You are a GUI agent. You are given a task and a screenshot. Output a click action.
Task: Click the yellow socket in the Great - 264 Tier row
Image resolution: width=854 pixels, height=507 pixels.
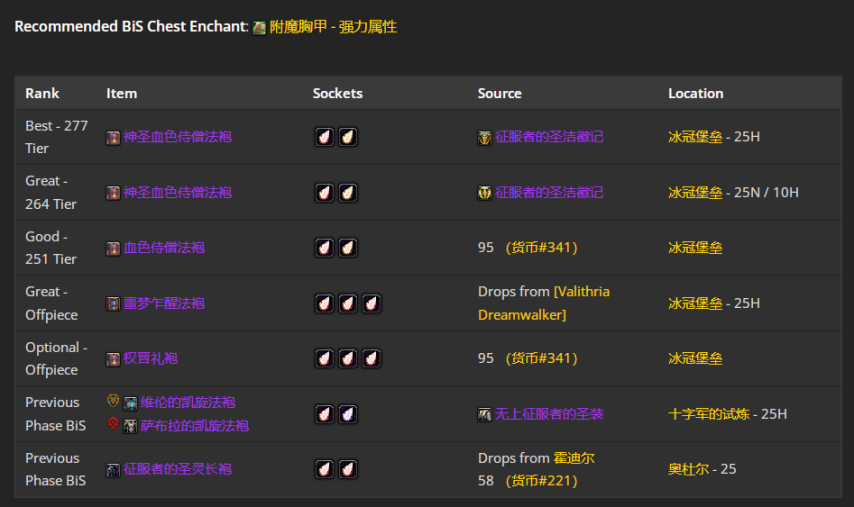click(347, 193)
